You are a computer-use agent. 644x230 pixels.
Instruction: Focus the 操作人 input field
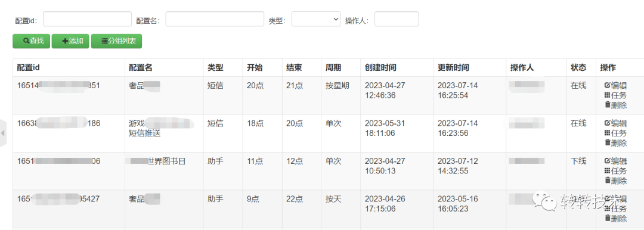coord(397,19)
